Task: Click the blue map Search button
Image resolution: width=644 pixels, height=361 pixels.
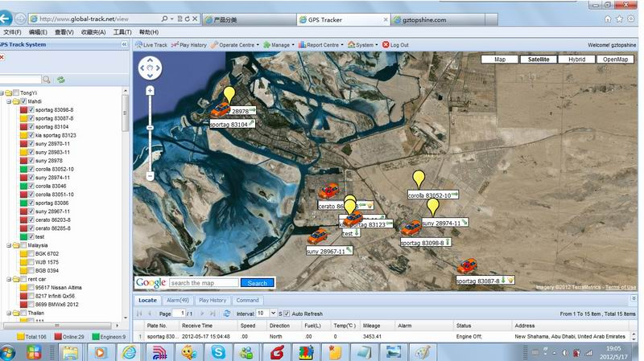Action: click(x=257, y=283)
